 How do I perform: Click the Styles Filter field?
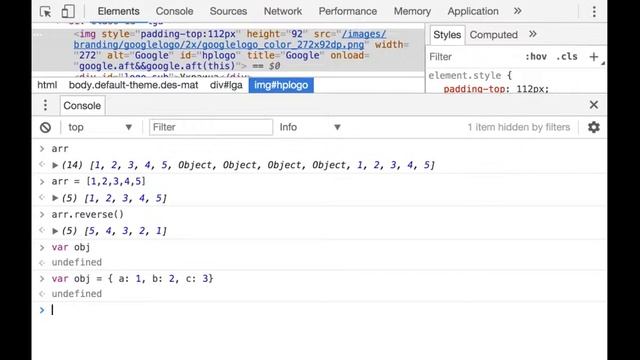[x=473, y=57]
